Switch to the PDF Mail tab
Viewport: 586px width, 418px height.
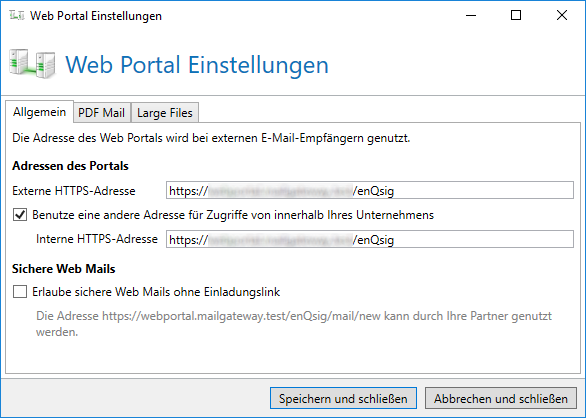click(101, 113)
